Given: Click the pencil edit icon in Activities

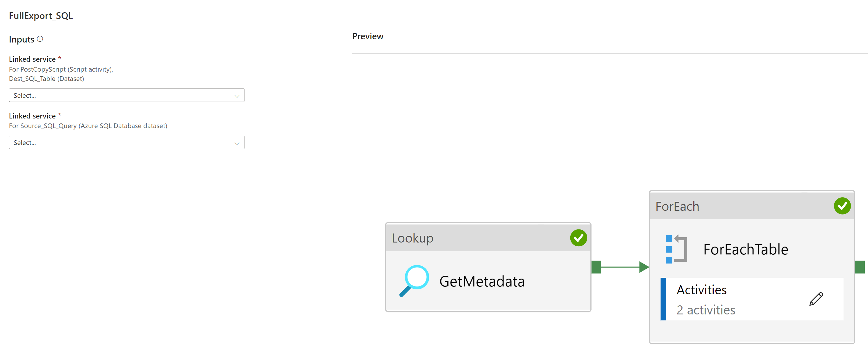Looking at the screenshot, I should pos(816,299).
